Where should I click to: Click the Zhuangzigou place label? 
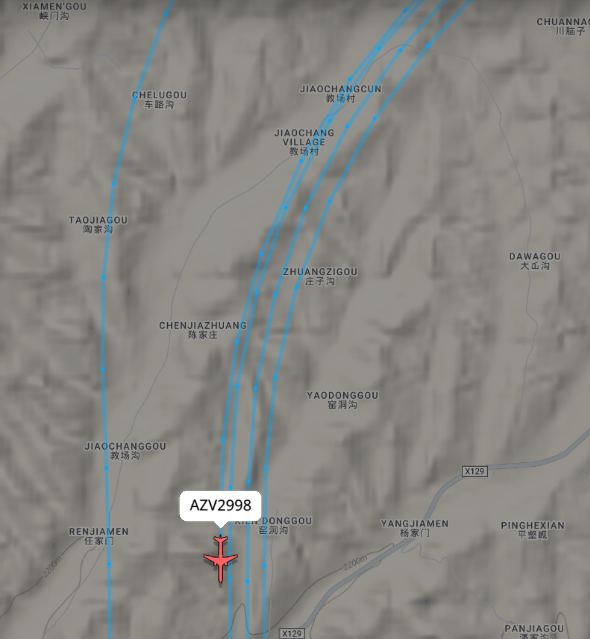[x=320, y=276]
